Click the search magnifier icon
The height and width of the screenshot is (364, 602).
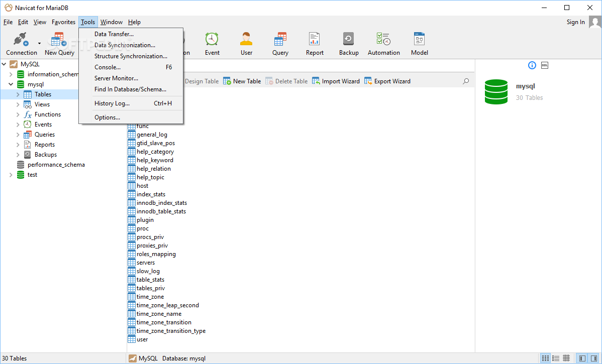pyautogui.click(x=466, y=81)
